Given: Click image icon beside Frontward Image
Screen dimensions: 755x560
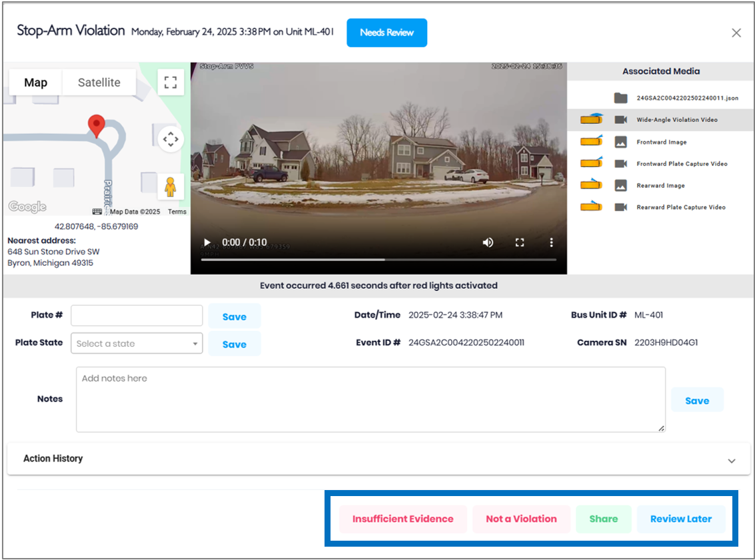Looking at the screenshot, I should pyautogui.click(x=620, y=142).
